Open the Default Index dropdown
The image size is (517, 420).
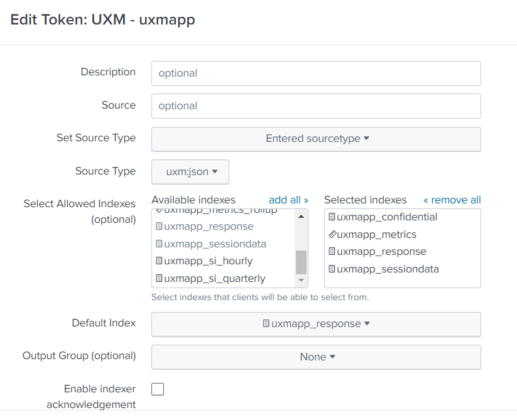point(316,324)
